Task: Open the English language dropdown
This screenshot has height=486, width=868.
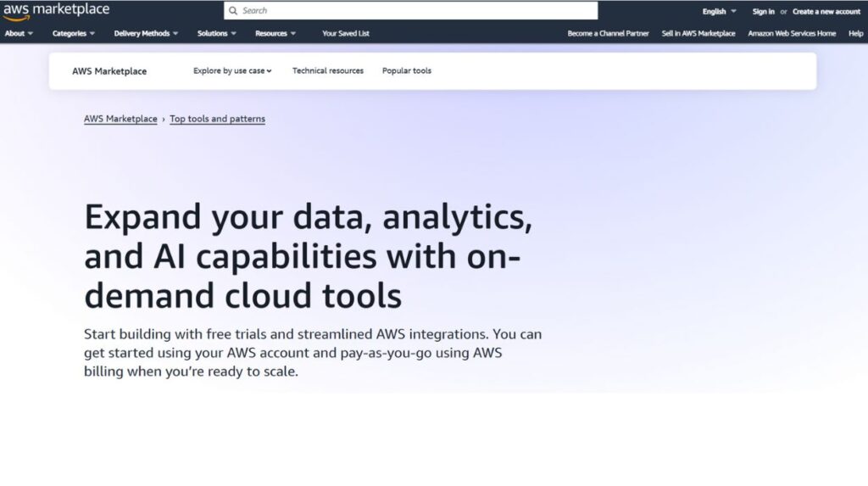Action: (719, 11)
